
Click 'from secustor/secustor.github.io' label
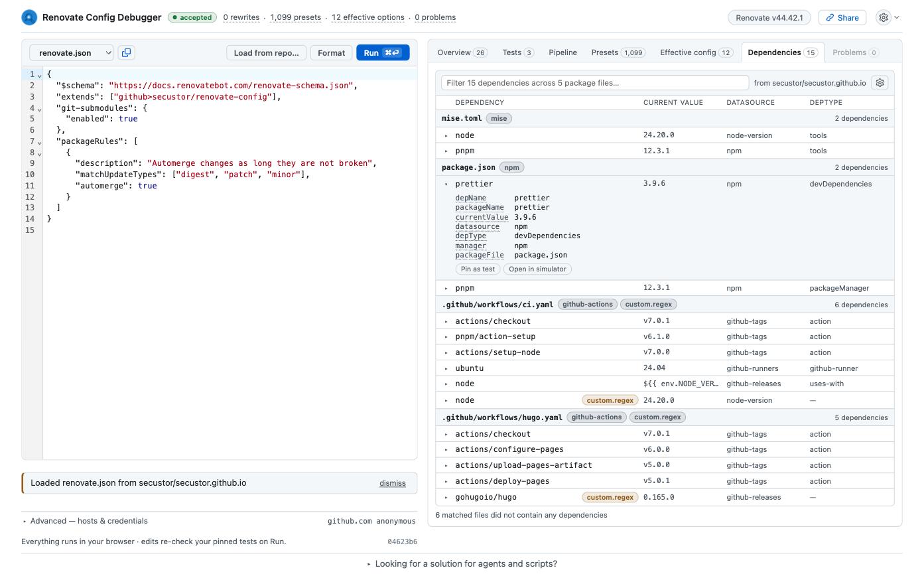(810, 83)
